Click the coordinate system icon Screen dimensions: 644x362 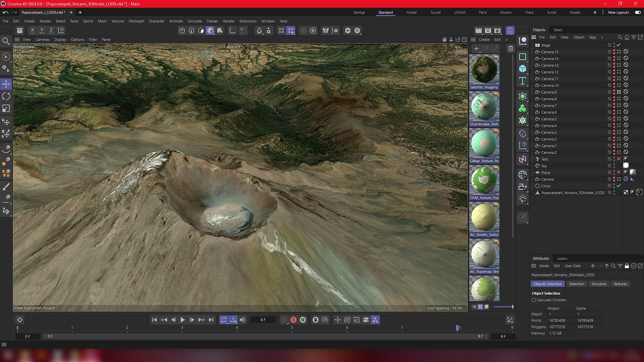[x=61, y=31]
